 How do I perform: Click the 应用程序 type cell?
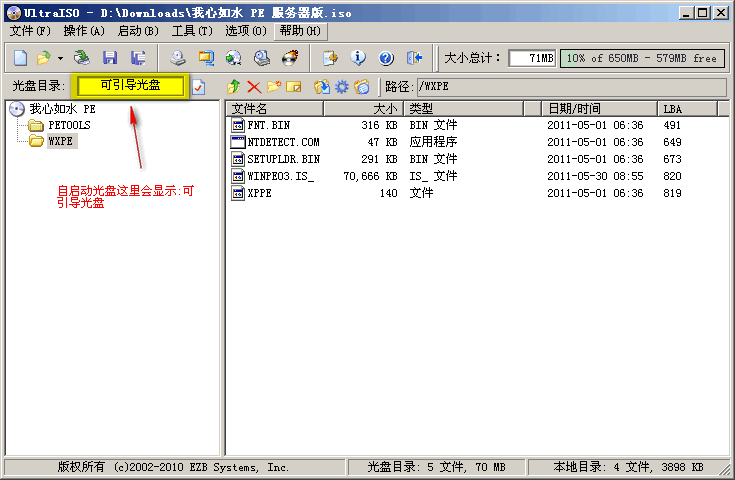[433, 142]
